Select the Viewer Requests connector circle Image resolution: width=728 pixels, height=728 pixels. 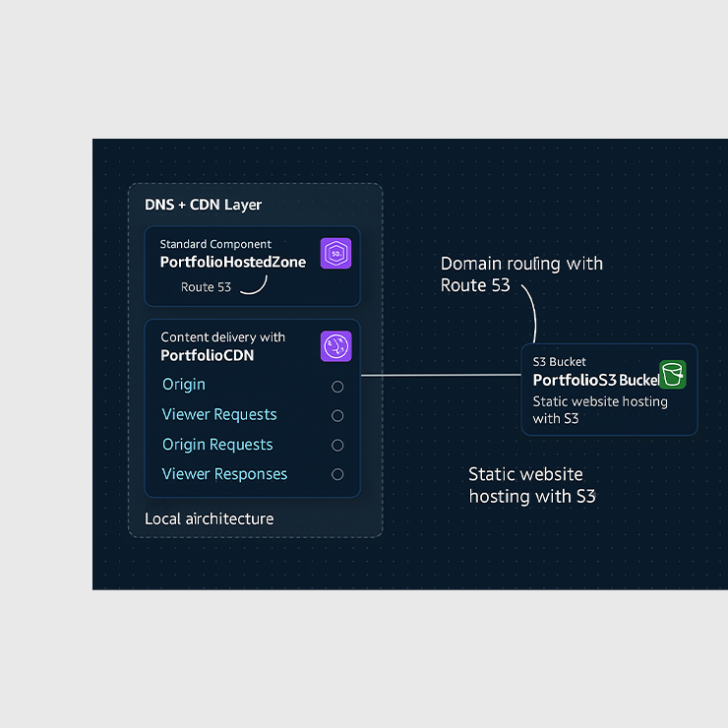[337, 415]
